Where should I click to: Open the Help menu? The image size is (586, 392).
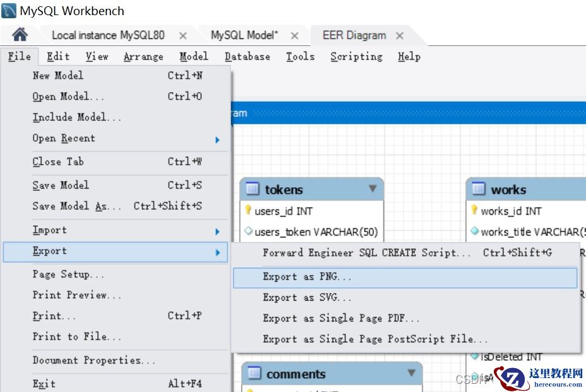(x=409, y=56)
